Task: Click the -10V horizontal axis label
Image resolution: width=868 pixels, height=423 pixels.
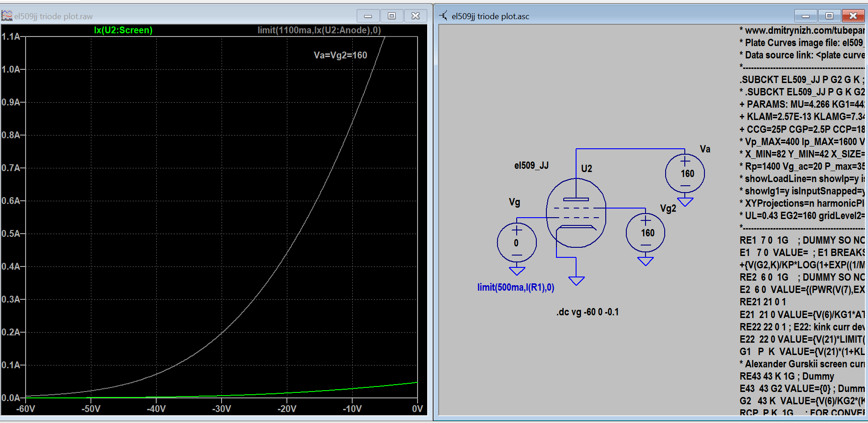Action: point(352,409)
